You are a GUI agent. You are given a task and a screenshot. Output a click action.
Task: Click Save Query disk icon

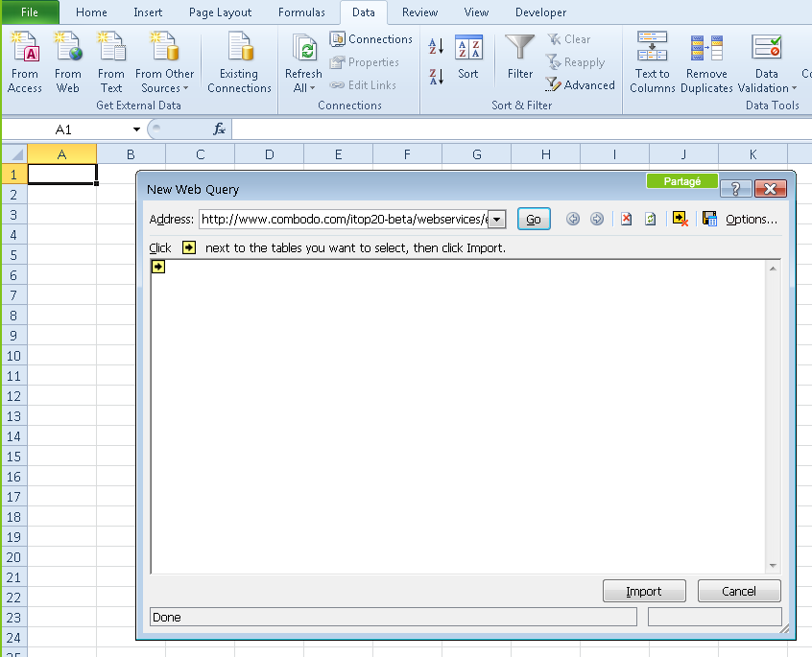pyautogui.click(x=709, y=219)
